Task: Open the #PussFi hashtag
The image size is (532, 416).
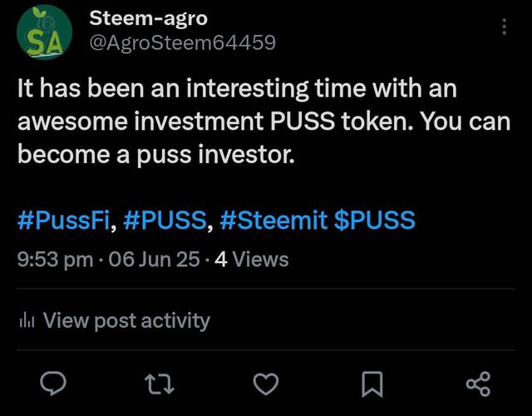Action: point(64,220)
